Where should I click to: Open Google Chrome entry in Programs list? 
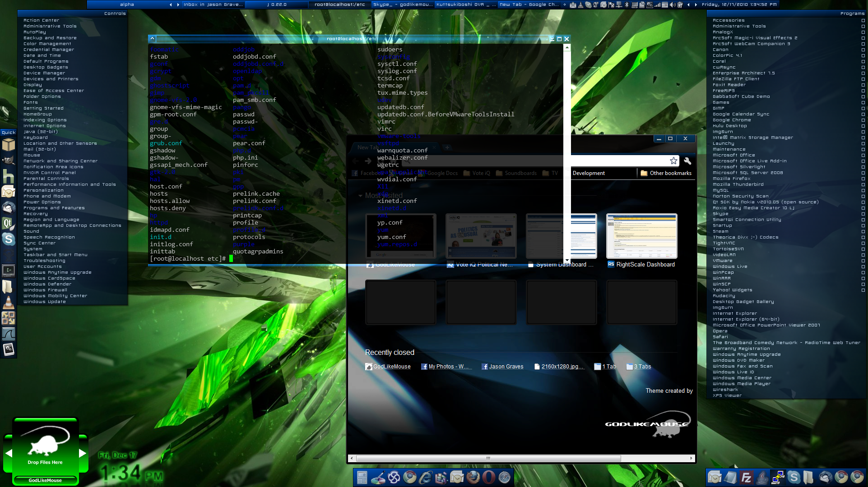coord(732,120)
